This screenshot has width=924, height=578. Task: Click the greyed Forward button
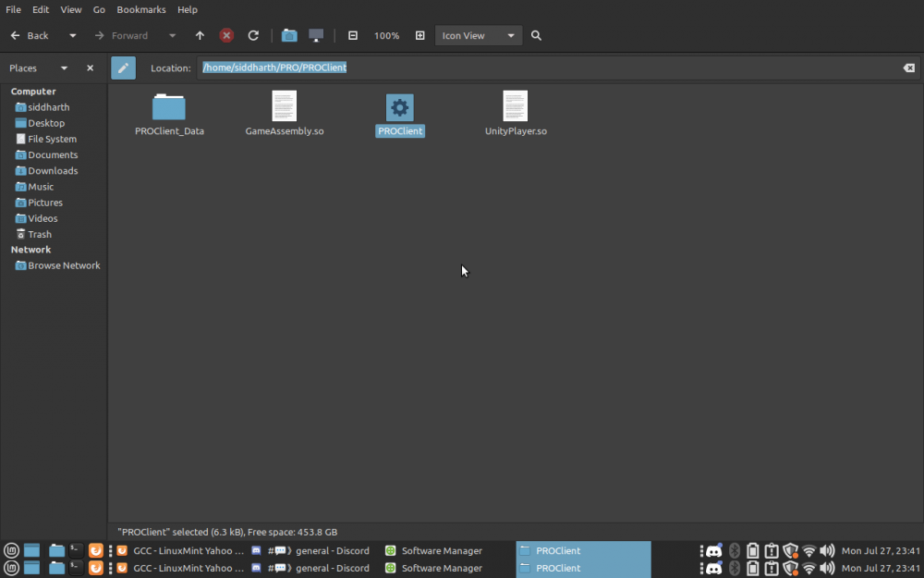point(121,35)
